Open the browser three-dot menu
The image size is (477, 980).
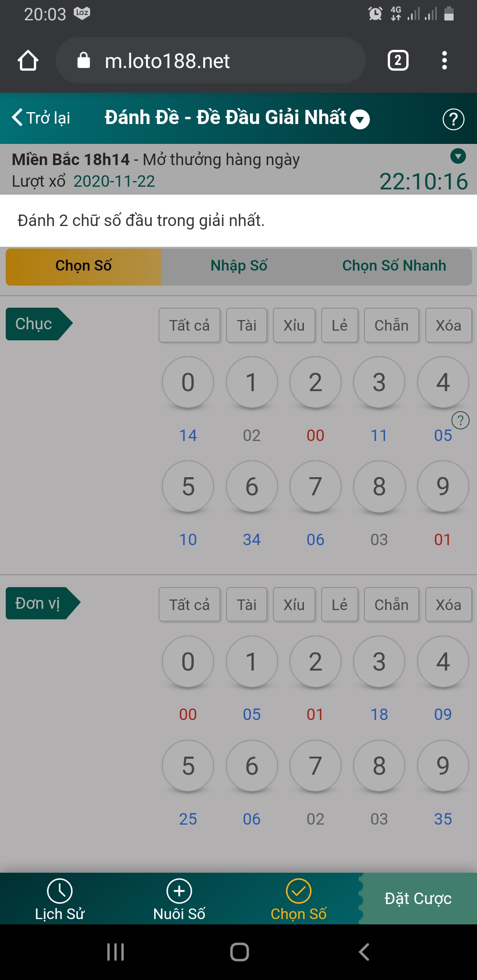(444, 60)
